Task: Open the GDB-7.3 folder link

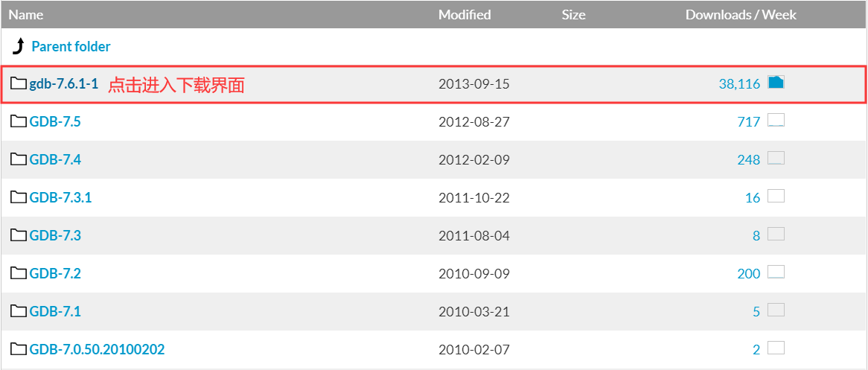Action: [x=55, y=235]
